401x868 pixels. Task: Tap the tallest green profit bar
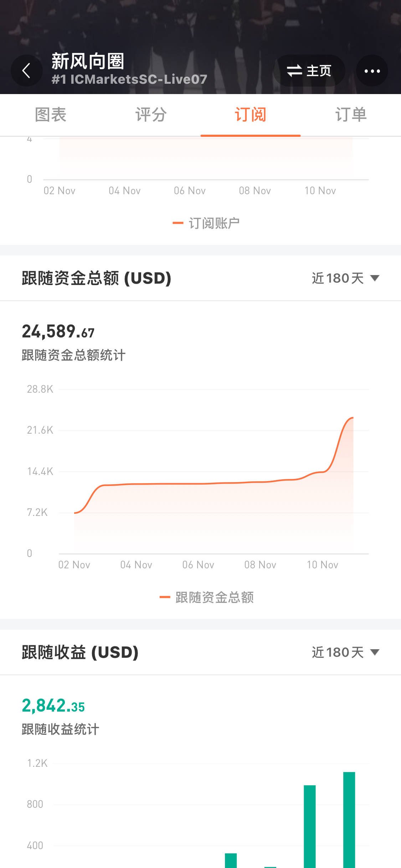[349, 820]
